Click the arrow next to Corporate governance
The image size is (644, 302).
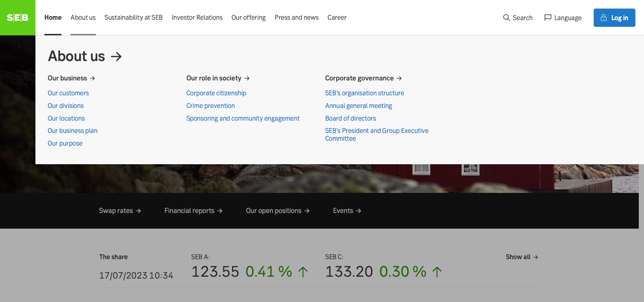(399, 78)
